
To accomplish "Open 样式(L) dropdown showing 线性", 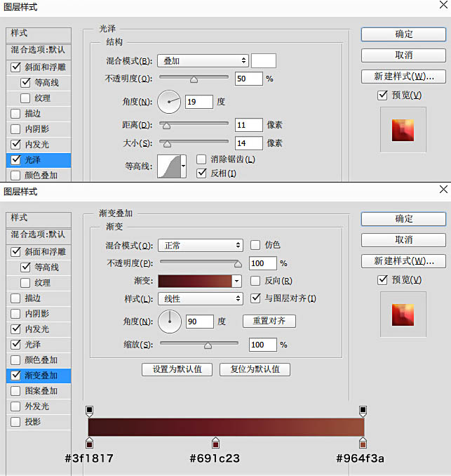I will coord(201,298).
